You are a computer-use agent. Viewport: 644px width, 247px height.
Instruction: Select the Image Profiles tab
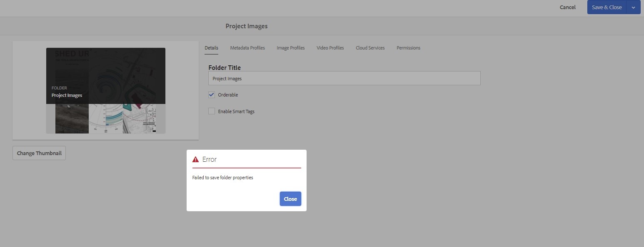(x=290, y=48)
